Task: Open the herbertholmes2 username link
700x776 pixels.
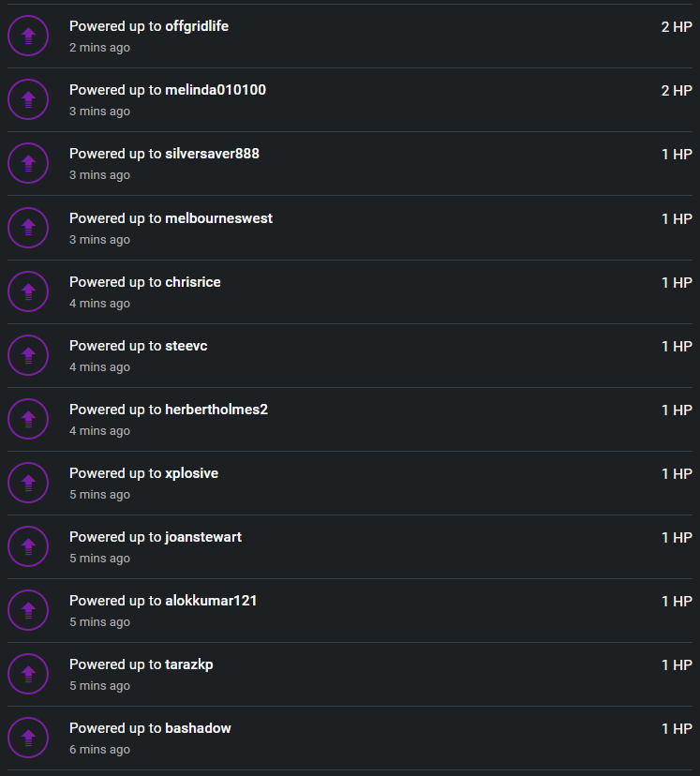Action: click(x=216, y=410)
